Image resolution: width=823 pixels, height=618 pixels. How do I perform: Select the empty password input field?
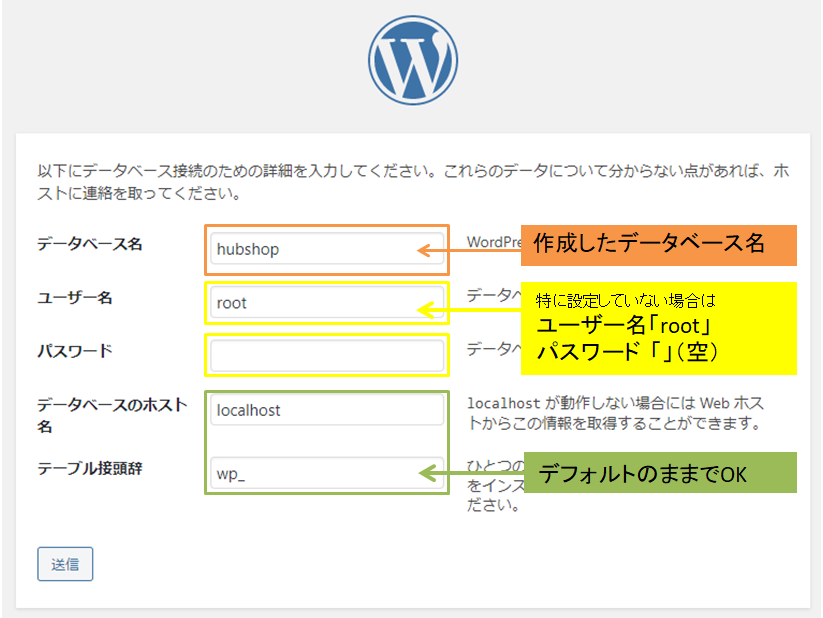click(327, 355)
